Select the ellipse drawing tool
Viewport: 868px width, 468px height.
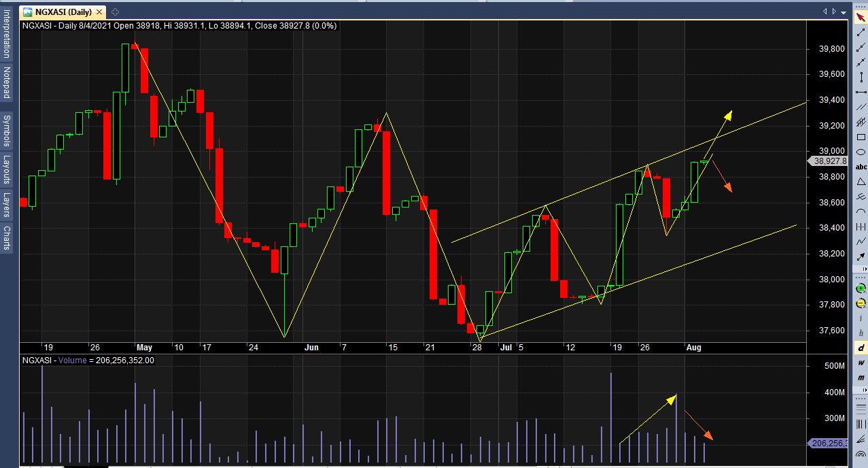tap(861, 152)
